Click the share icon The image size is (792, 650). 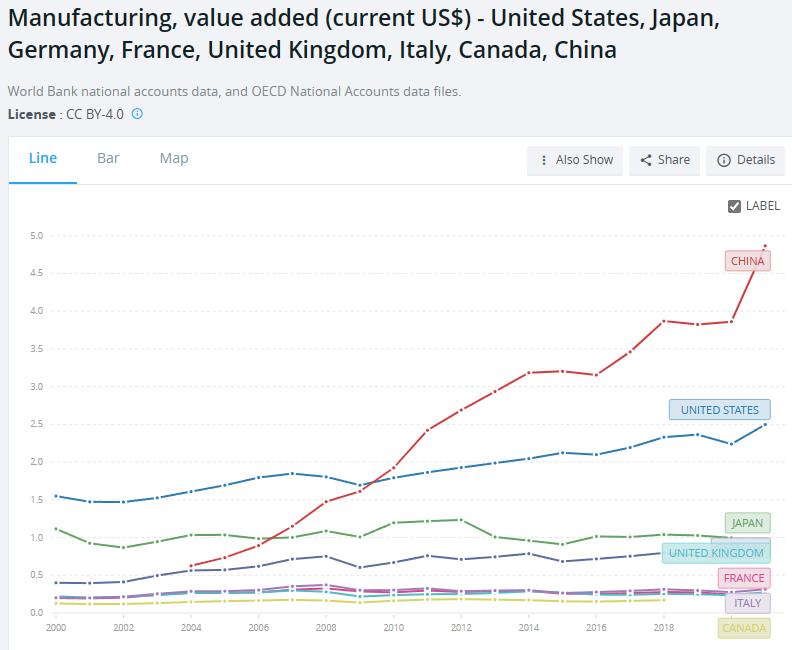pos(646,160)
